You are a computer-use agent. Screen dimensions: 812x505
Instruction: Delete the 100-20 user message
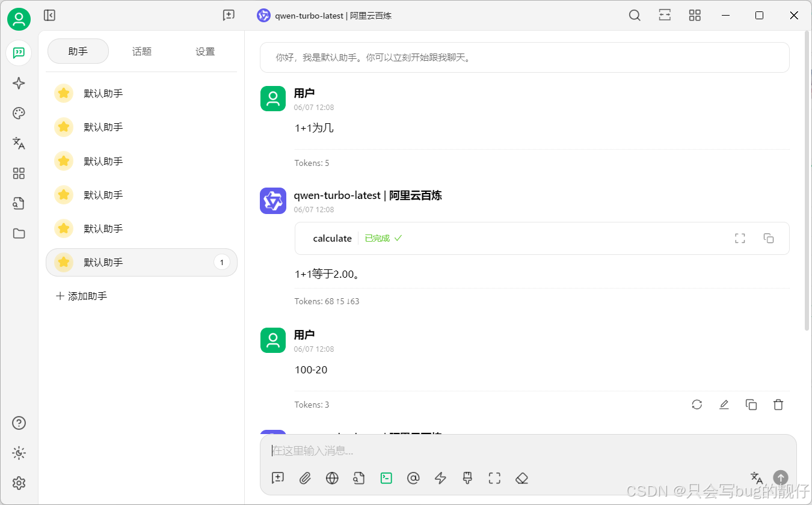click(x=778, y=405)
